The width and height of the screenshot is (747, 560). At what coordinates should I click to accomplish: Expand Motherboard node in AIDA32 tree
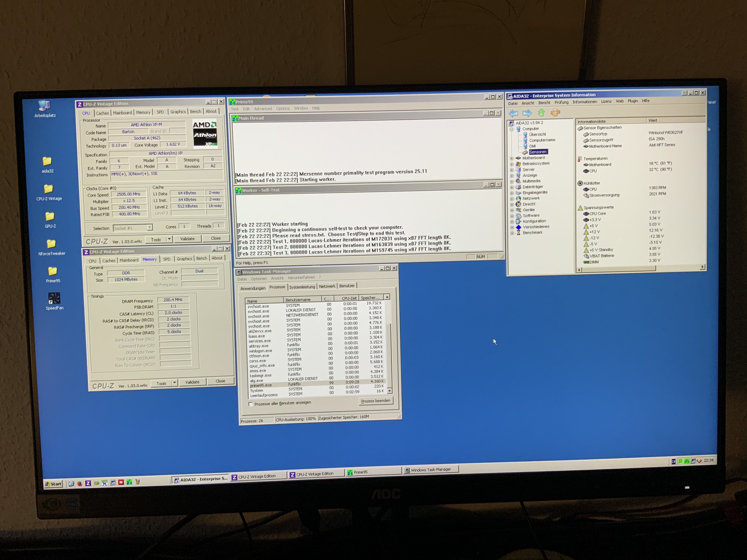[512, 158]
